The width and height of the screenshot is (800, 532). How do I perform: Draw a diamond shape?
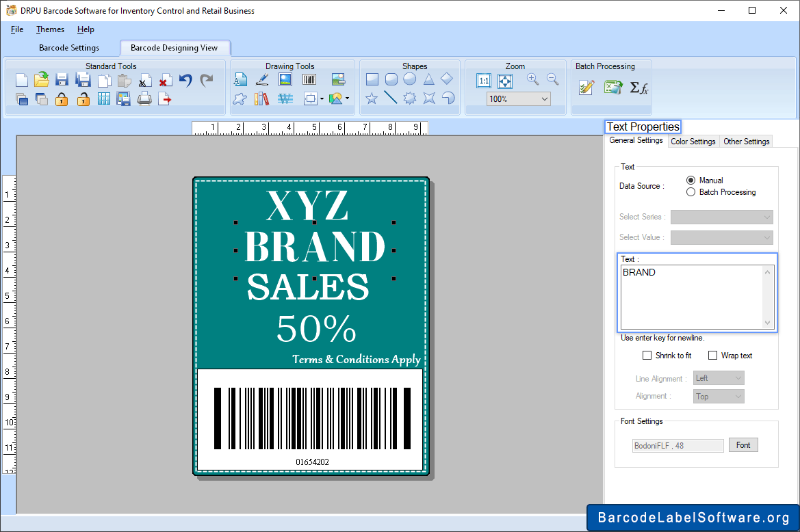[446, 79]
